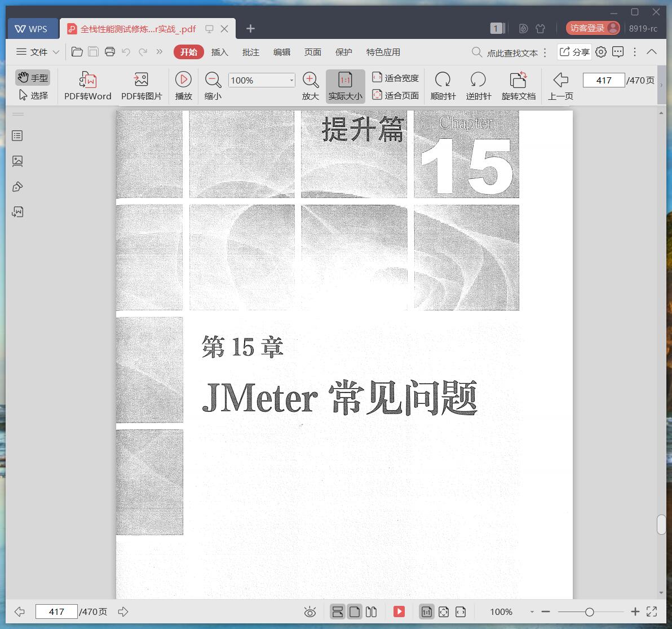Go to the previous page
672x629 pixels.
[560, 86]
